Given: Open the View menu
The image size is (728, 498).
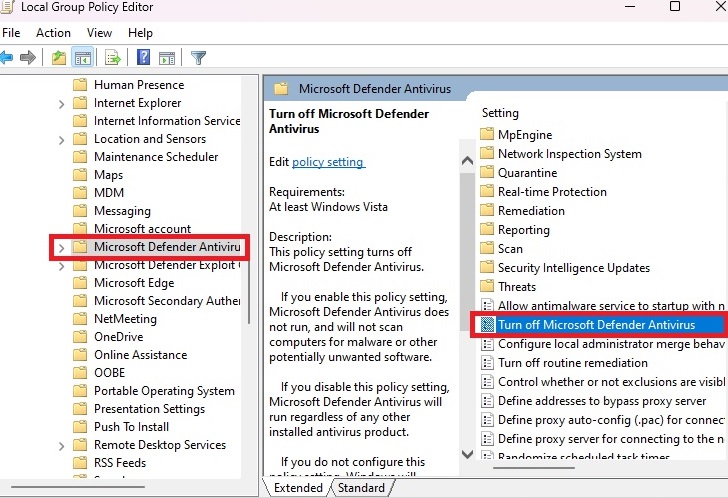Looking at the screenshot, I should pyautogui.click(x=99, y=33).
